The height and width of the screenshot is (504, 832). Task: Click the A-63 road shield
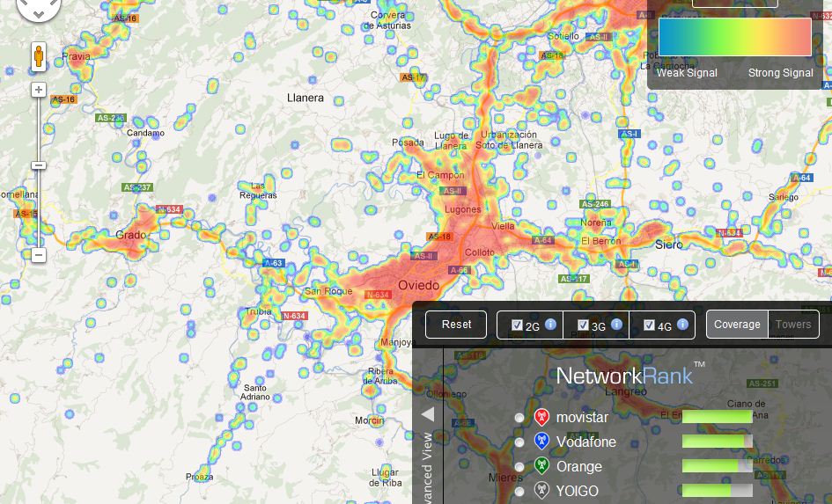coord(274,263)
